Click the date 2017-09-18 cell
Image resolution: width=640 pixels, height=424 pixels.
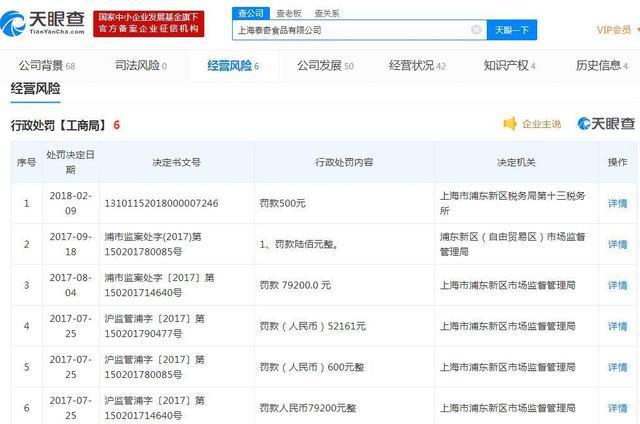pyautogui.click(x=71, y=244)
